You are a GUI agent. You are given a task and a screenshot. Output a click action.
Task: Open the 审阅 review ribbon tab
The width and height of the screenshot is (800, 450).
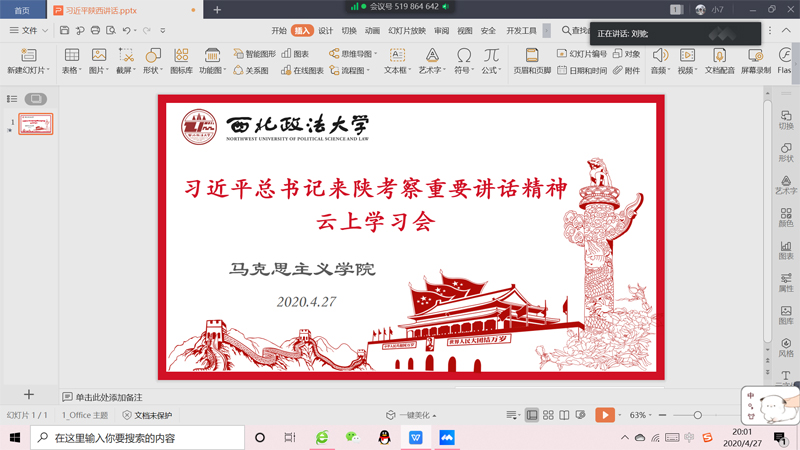click(442, 31)
